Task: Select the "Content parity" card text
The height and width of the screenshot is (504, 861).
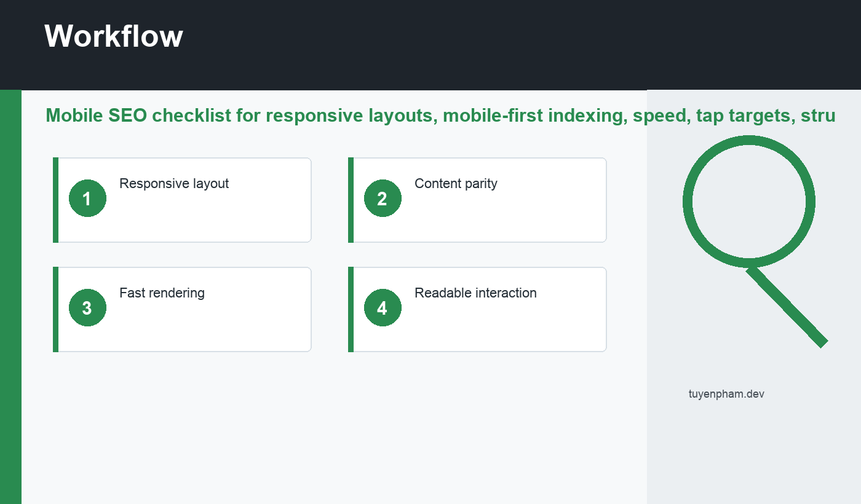Action: tap(456, 183)
